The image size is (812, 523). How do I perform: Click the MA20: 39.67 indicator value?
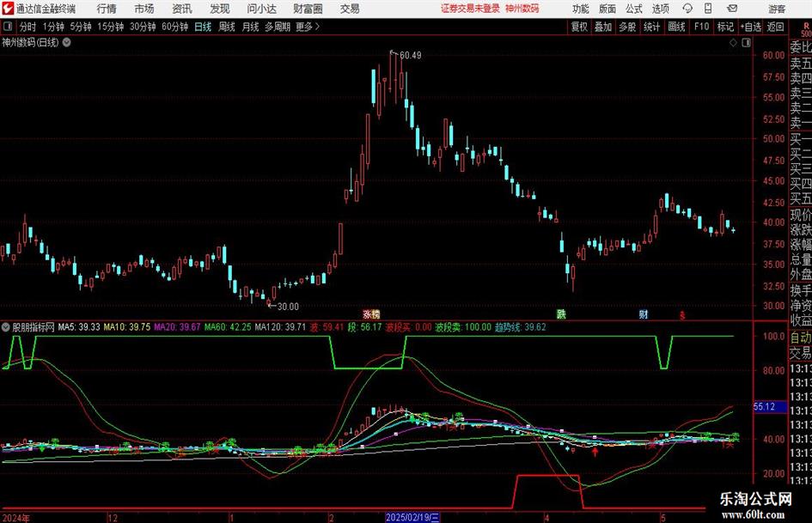coord(177,327)
